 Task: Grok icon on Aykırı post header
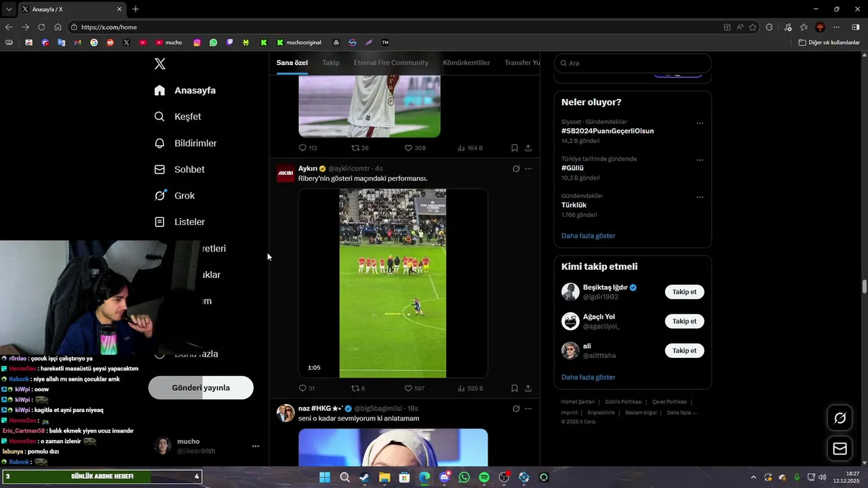516,169
